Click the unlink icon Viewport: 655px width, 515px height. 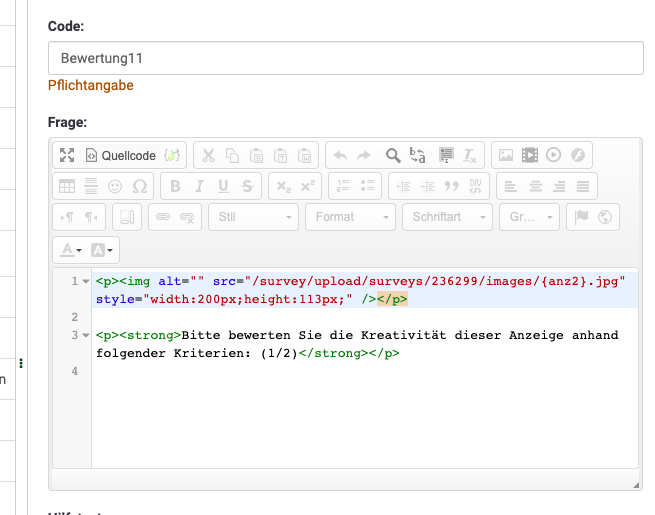[187, 217]
